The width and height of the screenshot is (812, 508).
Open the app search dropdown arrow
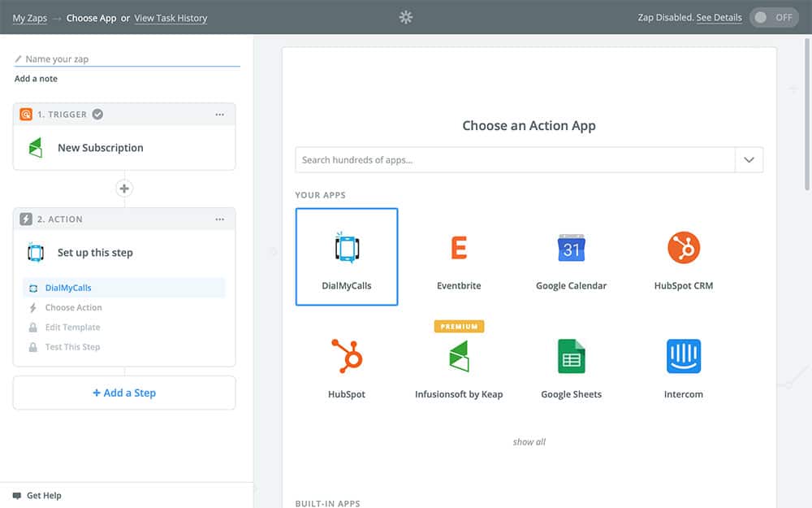click(x=749, y=160)
